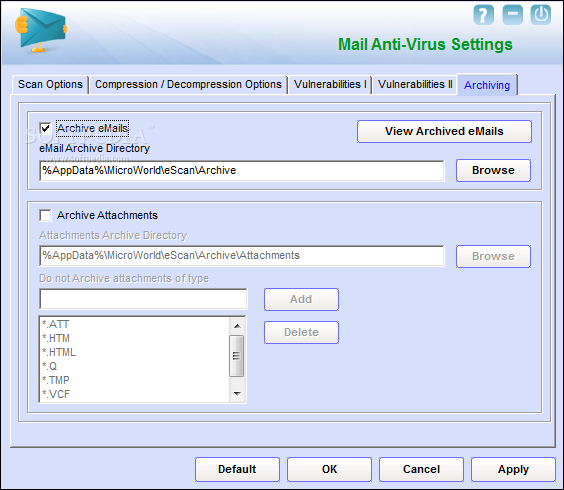Open View Archived eMails

tap(444, 131)
